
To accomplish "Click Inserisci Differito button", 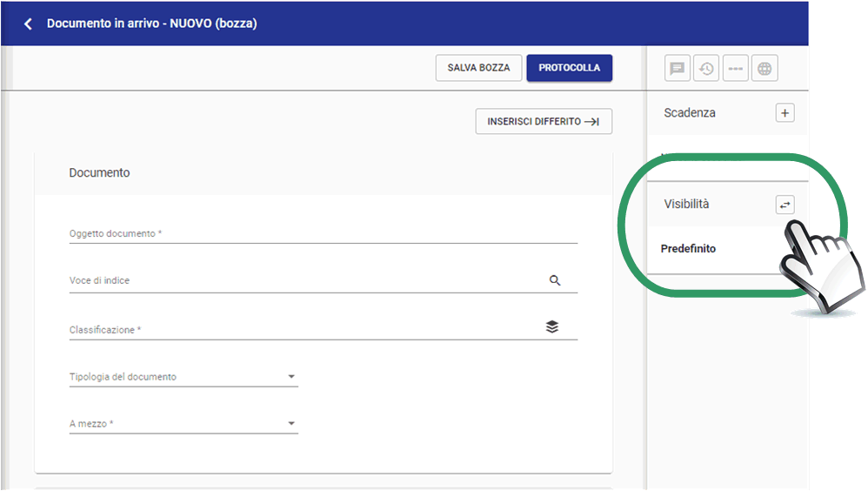I will tap(544, 122).
